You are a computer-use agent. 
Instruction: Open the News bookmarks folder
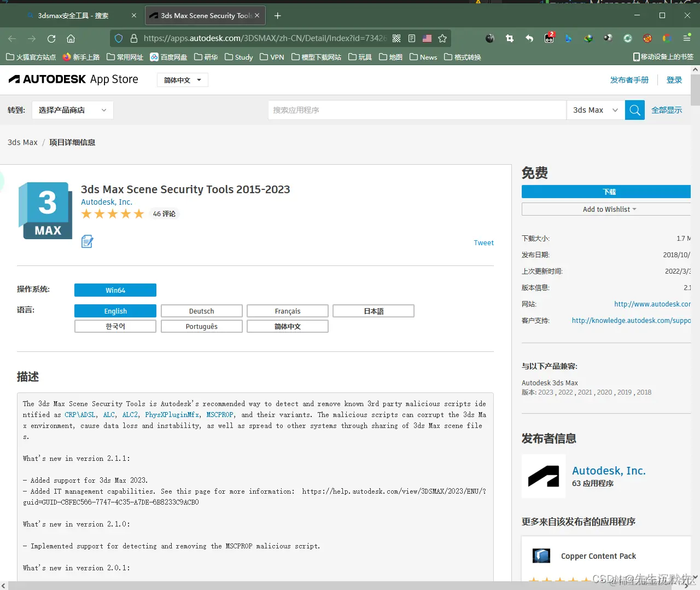(x=423, y=57)
